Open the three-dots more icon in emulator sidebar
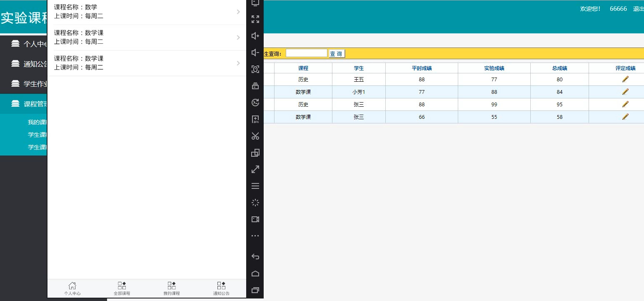The width and height of the screenshot is (644, 301). 255,236
